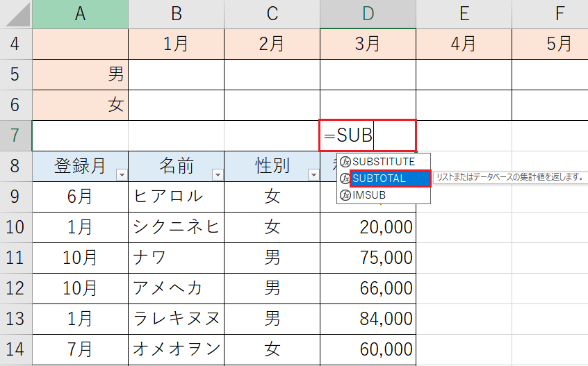Select the 男 label cell in row 5

(x=80, y=74)
